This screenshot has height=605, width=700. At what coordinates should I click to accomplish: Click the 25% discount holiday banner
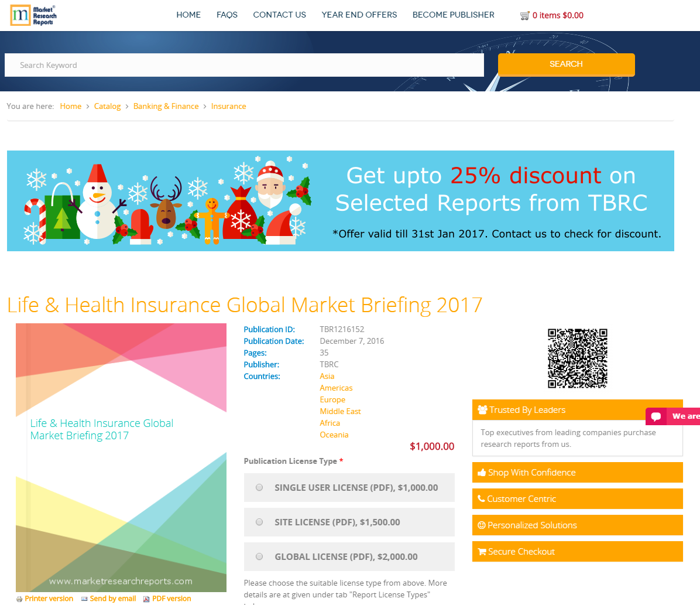(340, 201)
